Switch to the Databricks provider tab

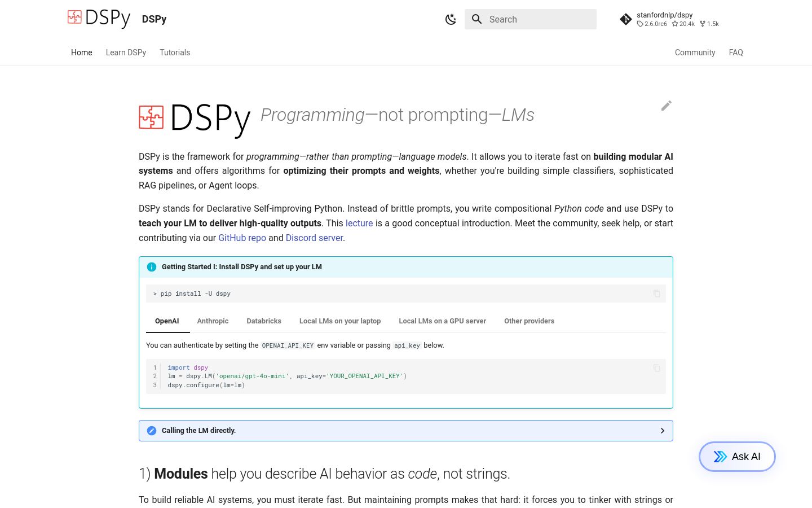click(x=264, y=321)
